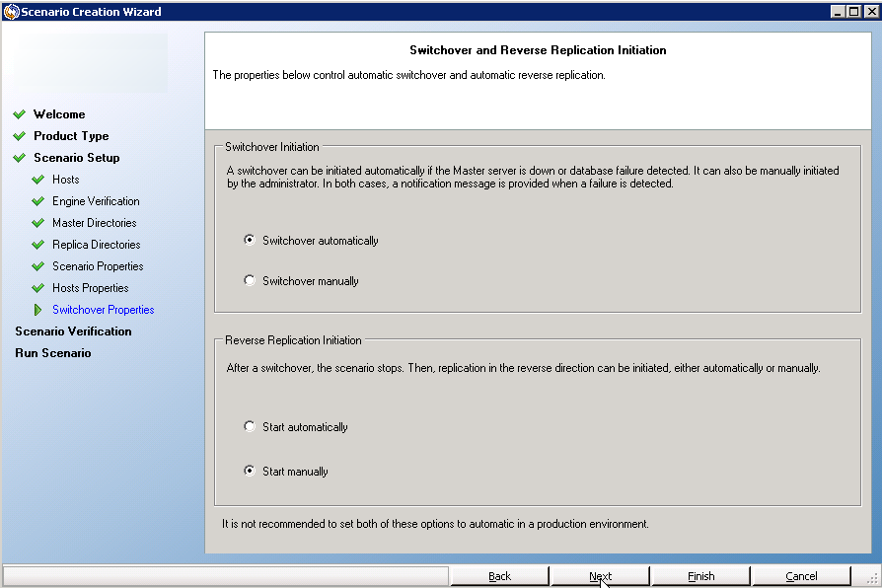Select the Replica Directories step
The image size is (882, 588).
(96, 245)
